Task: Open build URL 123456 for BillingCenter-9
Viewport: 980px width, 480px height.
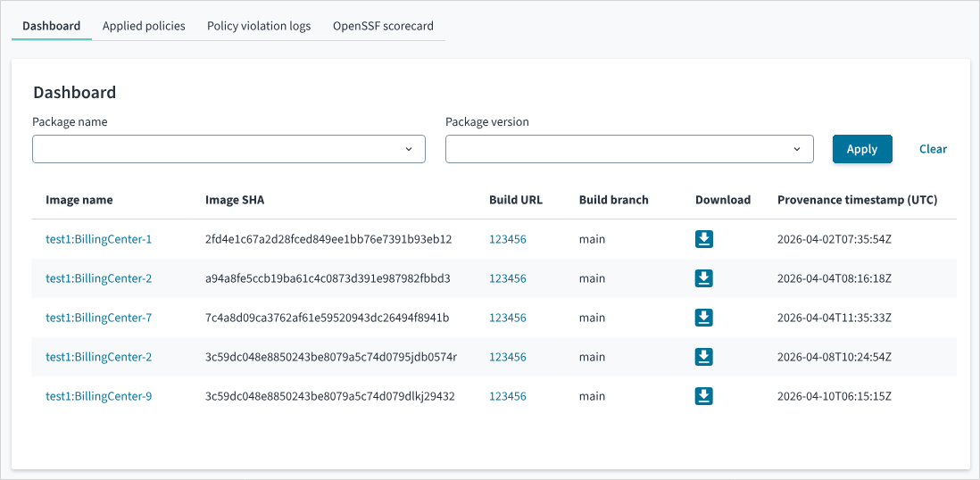Action: pyautogui.click(x=508, y=396)
